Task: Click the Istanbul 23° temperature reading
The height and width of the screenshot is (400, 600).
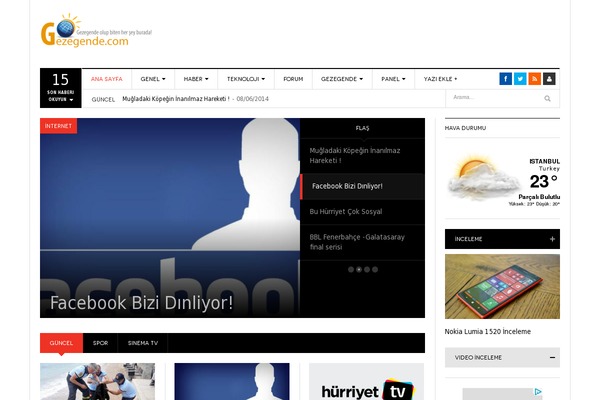Action: [544, 181]
